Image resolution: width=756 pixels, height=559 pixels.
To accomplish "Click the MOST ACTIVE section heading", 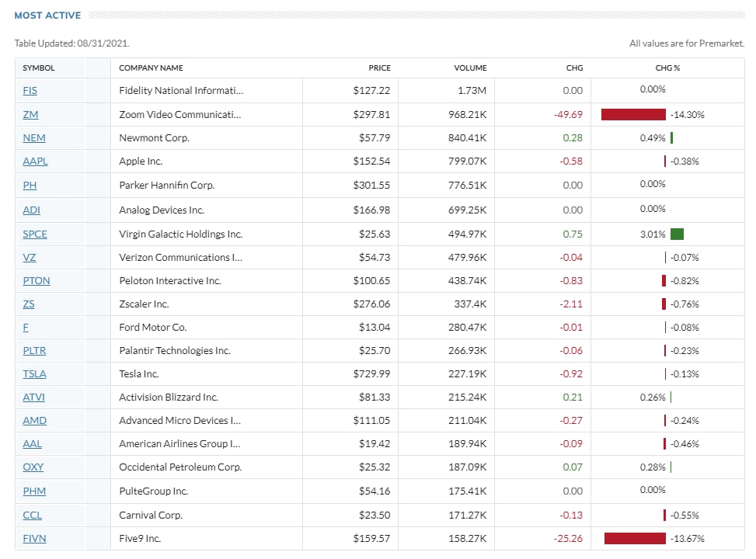I will (x=47, y=16).
